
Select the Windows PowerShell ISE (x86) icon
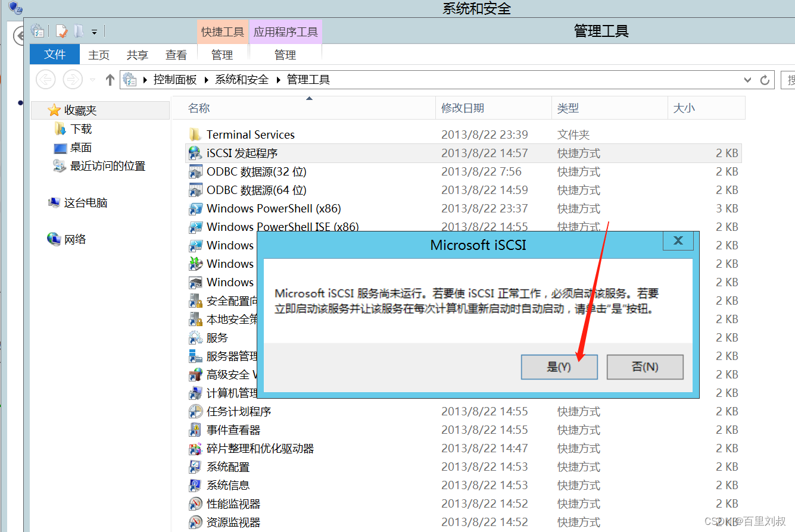click(195, 227)
